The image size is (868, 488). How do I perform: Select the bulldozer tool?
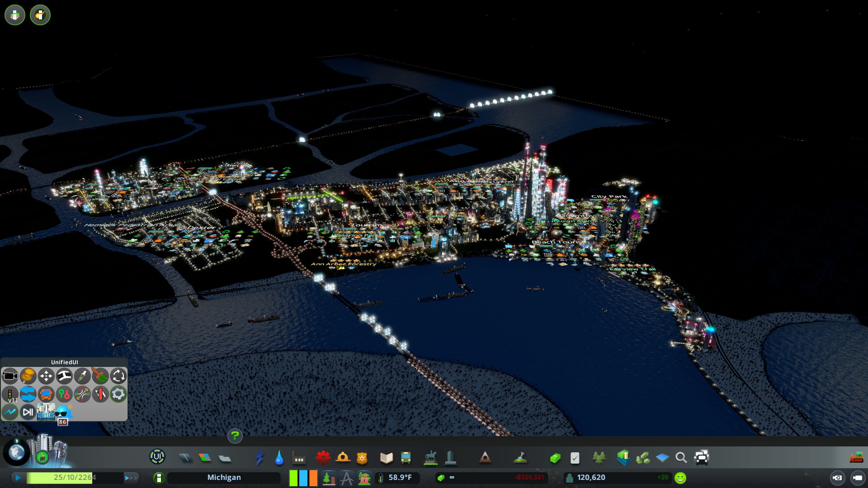(x=857, y=458)
